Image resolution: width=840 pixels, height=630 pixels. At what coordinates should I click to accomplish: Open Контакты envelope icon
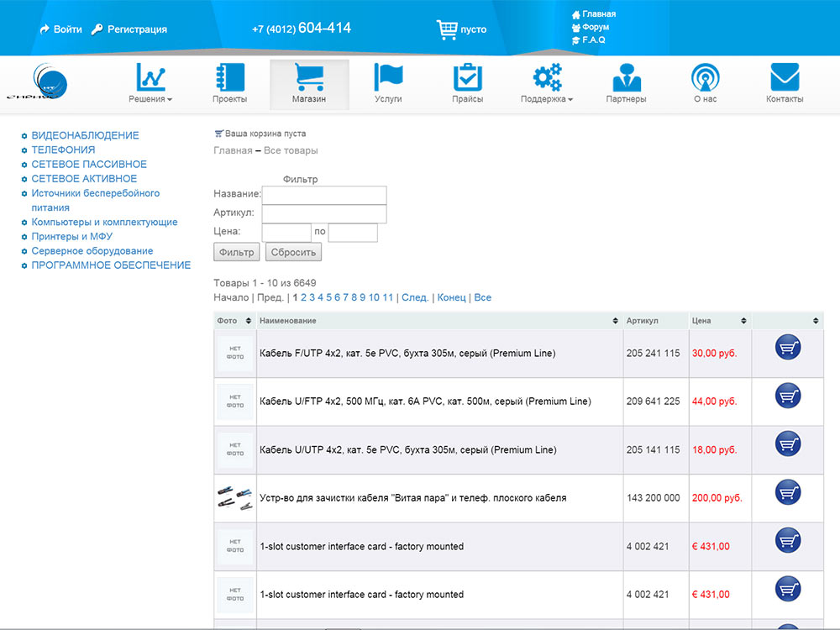point(785,77)
